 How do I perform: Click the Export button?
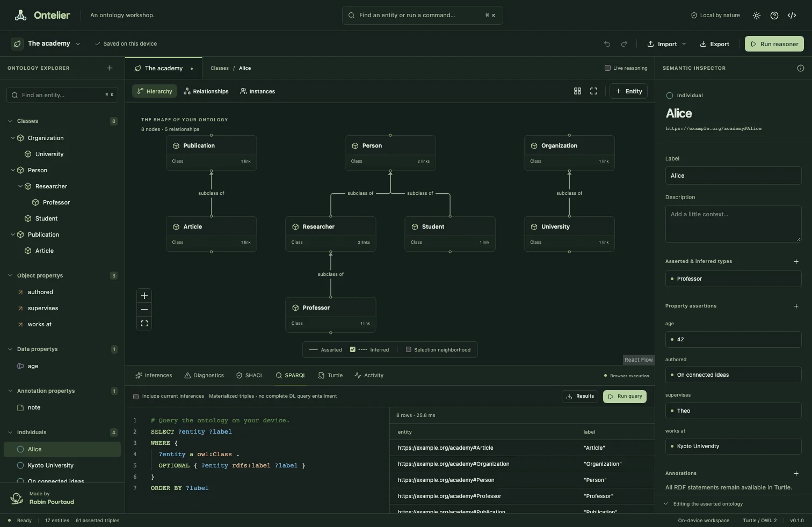tap(714, 44)
